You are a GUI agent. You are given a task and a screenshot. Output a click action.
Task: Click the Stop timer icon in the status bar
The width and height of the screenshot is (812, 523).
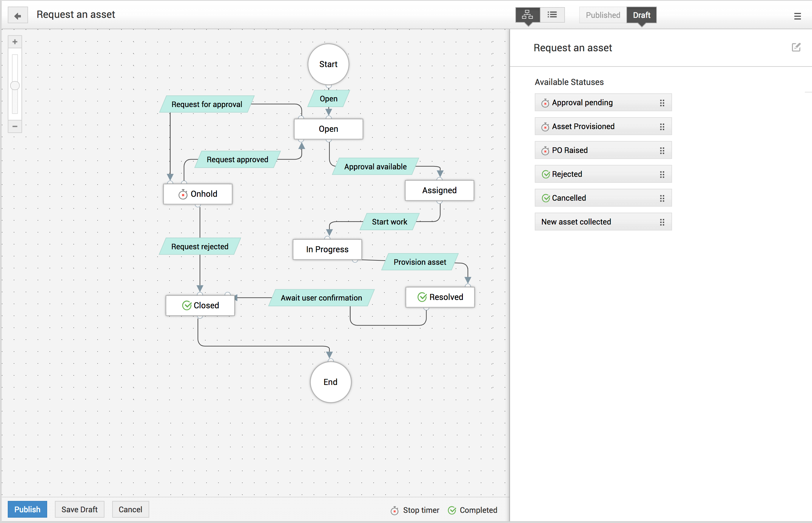click(x=394, y=510)
